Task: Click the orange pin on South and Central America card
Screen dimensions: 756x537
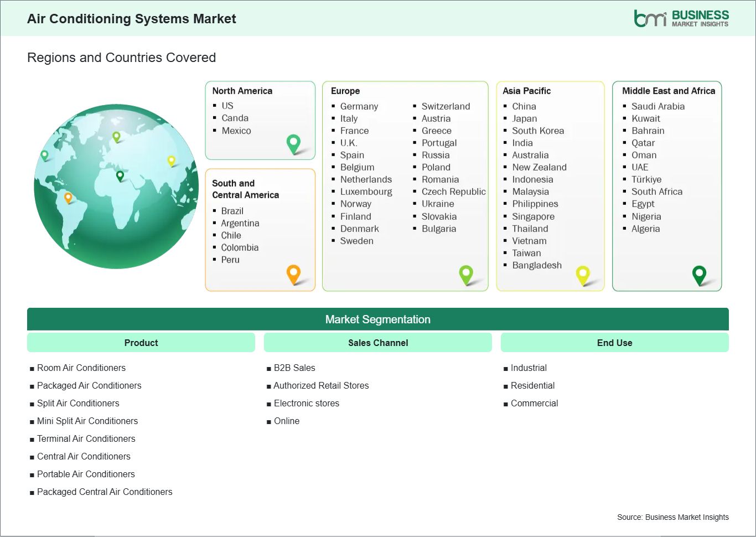Action: [x=293, y=273]
